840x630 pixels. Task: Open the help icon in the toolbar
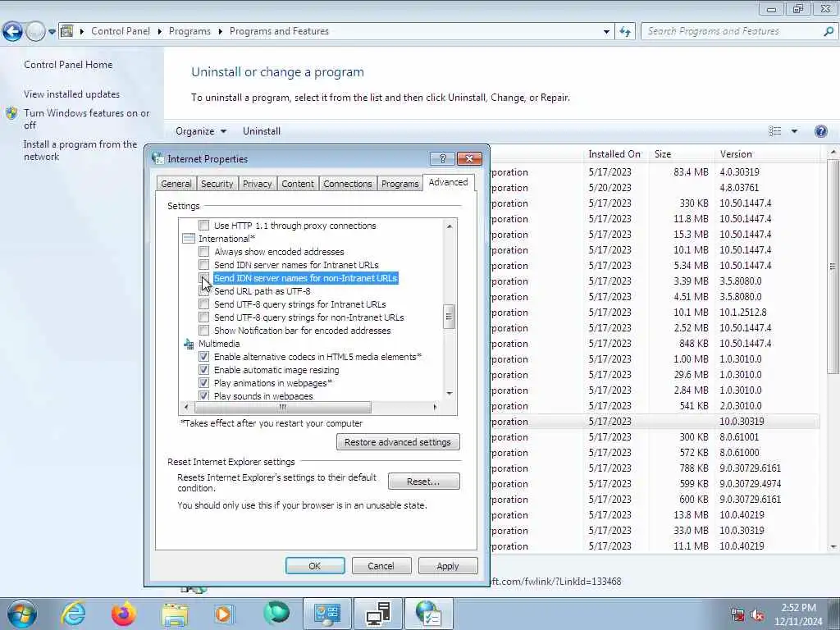pos(820,131)
